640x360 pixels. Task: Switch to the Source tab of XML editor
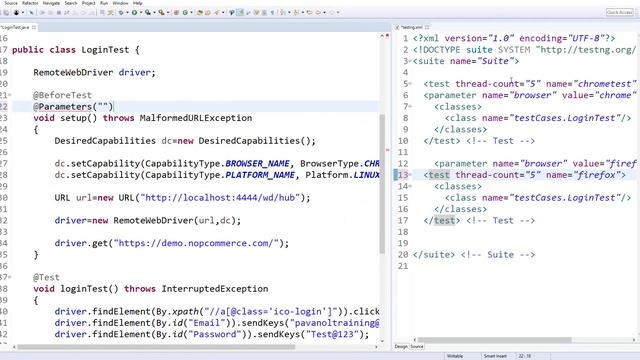[x=417, y=347]
